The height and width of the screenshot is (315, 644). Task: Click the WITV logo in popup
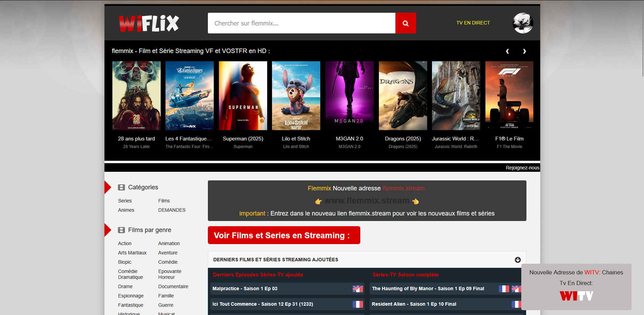(576, 296)
